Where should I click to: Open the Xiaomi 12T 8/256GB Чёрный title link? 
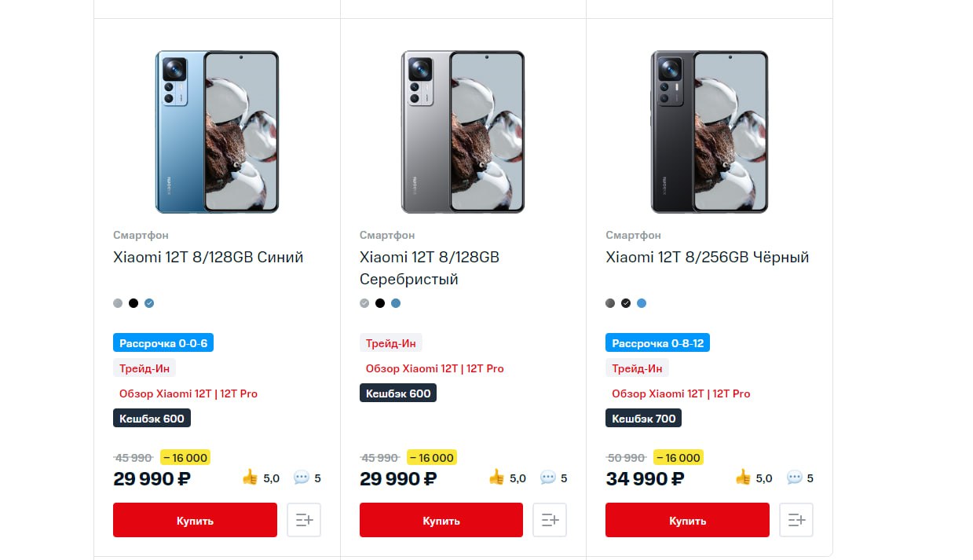(x=707, y=258)
